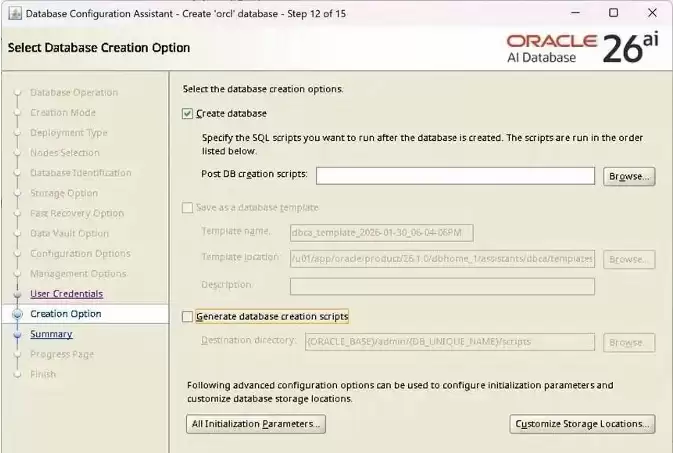Screen dimensions: 673x453
Task: Click the Creation Mode step
Action: 63,112
